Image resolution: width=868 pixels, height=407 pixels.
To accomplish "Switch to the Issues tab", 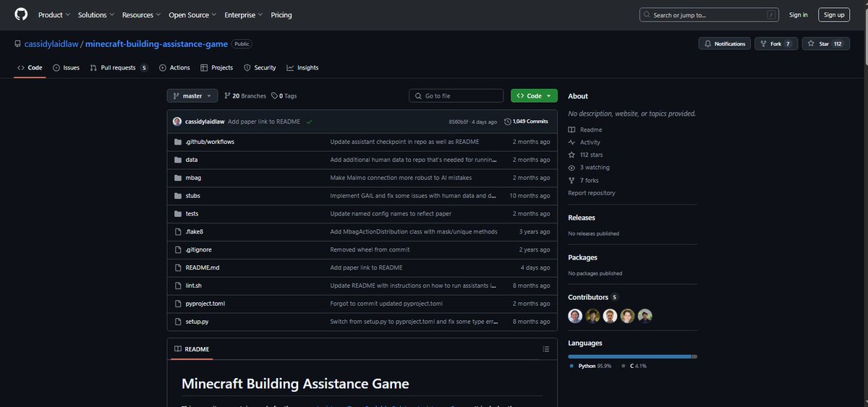I will [66, 68].
